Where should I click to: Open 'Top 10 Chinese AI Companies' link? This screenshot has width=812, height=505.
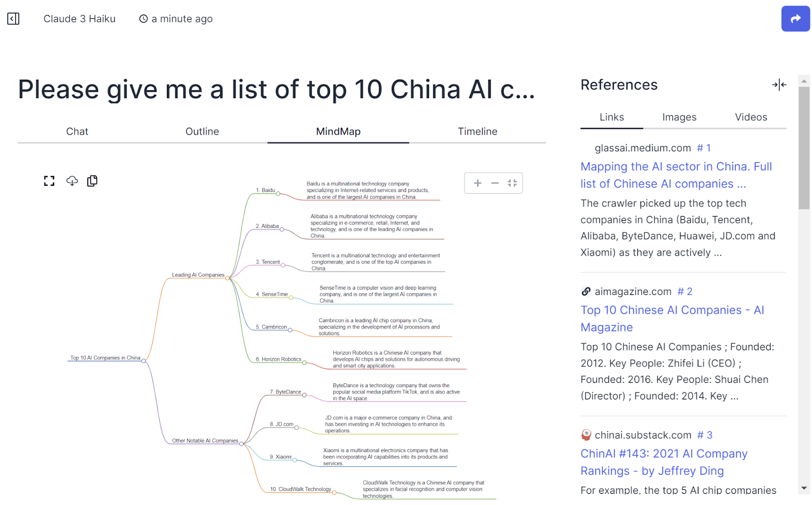pyautogui.click(x=672, y=319)
